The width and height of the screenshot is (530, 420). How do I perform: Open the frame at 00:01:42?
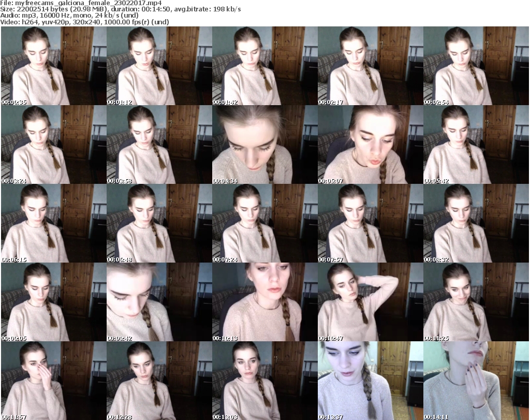click(x=264, y=66)
